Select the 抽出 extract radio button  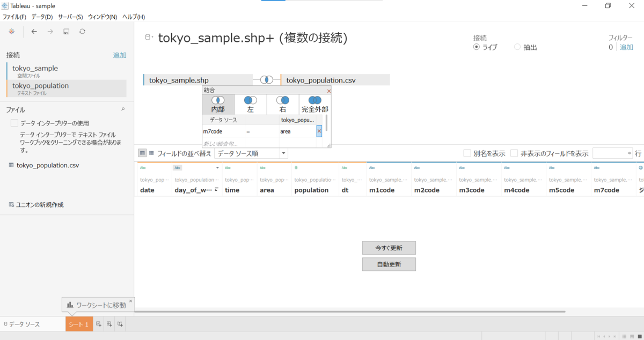tap(517, 47)
